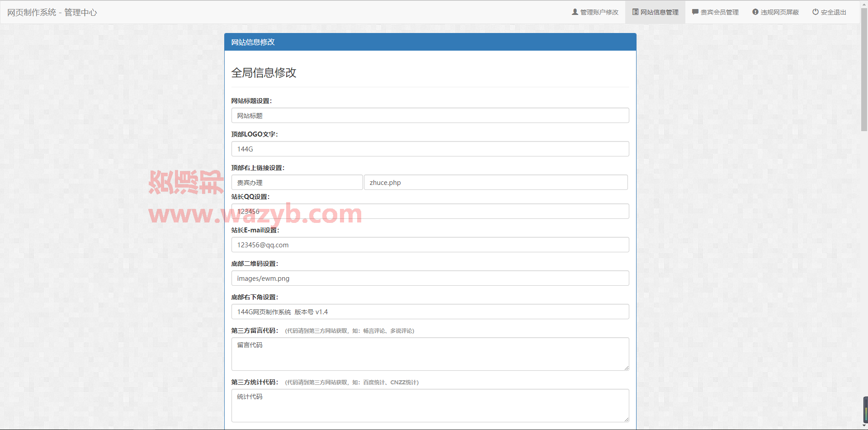
Task: Click the exclamation icon beside 违规网页屏蔽
Action: [755, 12]
